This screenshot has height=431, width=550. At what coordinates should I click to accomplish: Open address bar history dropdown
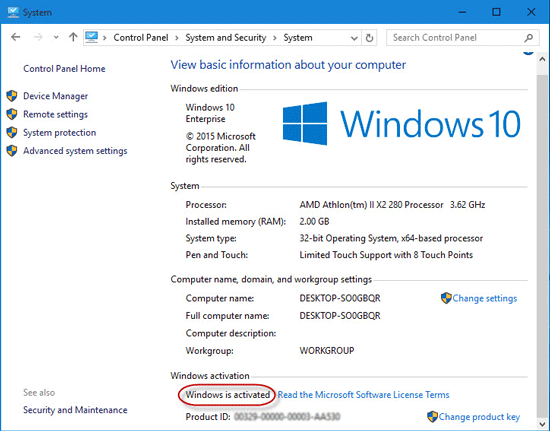pyautogui.click(x=354, y=38)
